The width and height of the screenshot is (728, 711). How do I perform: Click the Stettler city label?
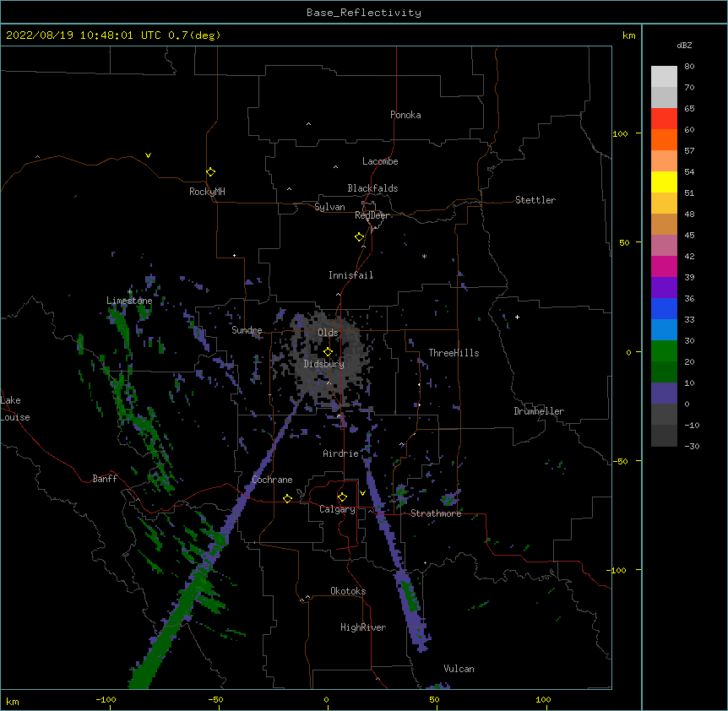click(x=535, y=200)
